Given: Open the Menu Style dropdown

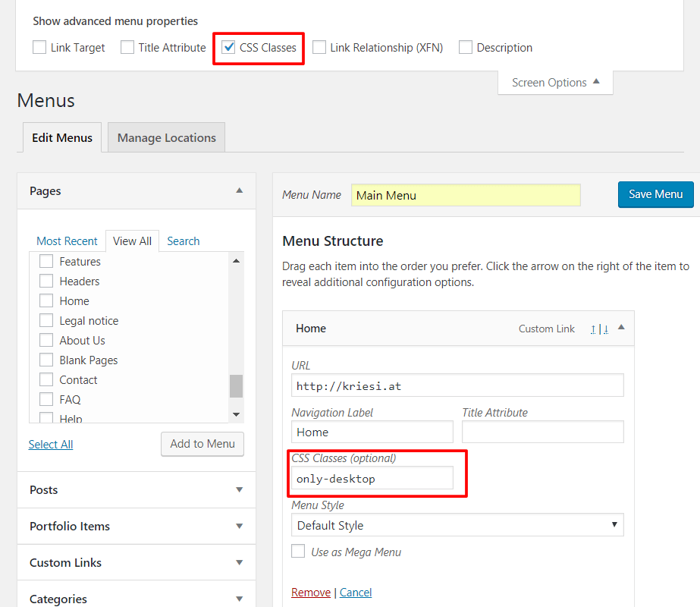Looking at the screenshot, I should pos(457,525).
